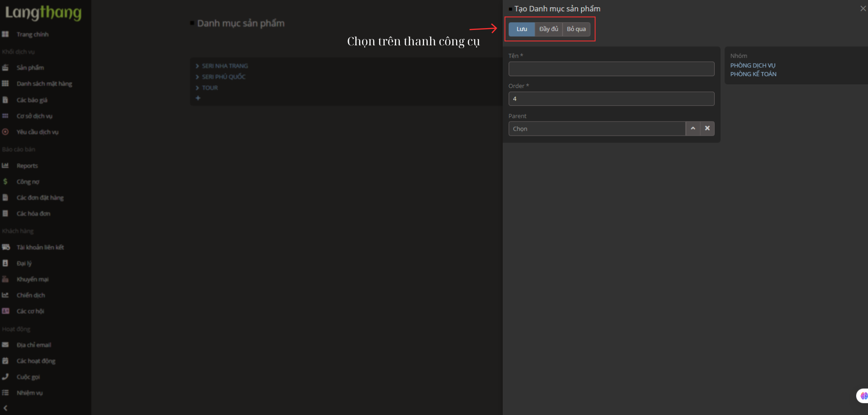Click the Địa chỉ email envelope icon
868x415 pixels.
(x=5, y=345)
